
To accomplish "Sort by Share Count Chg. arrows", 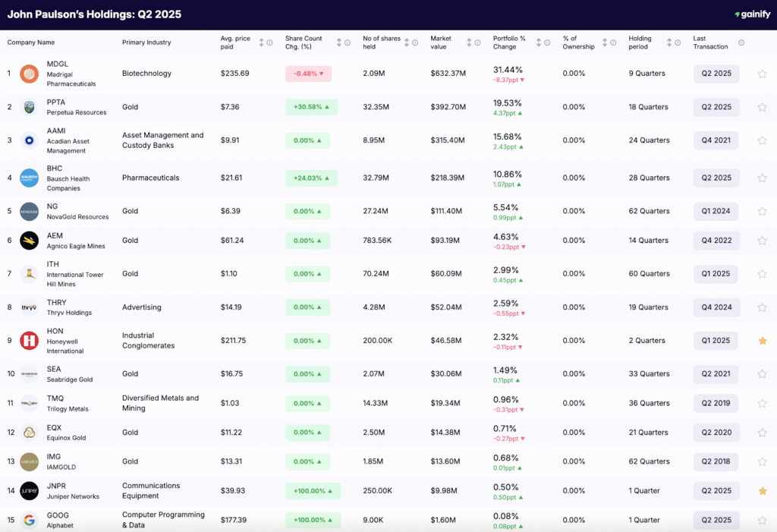I will [x=339, y=42].
